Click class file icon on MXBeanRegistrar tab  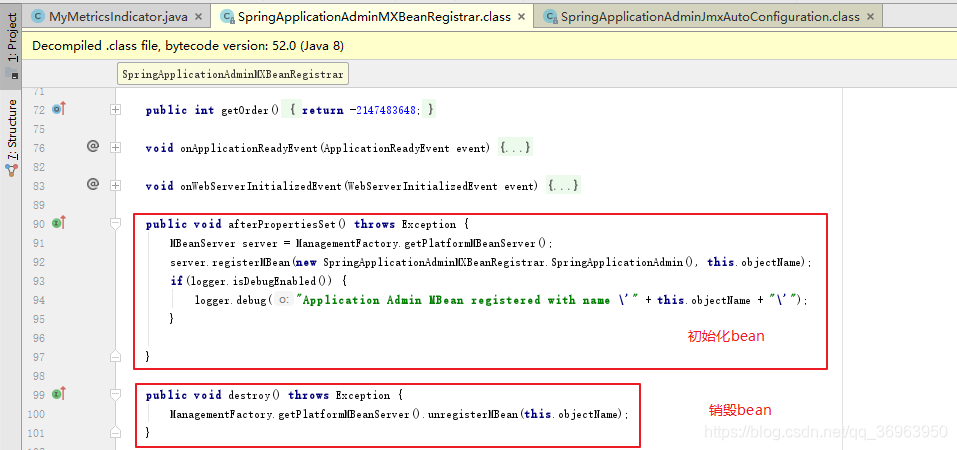click(228, 17)
